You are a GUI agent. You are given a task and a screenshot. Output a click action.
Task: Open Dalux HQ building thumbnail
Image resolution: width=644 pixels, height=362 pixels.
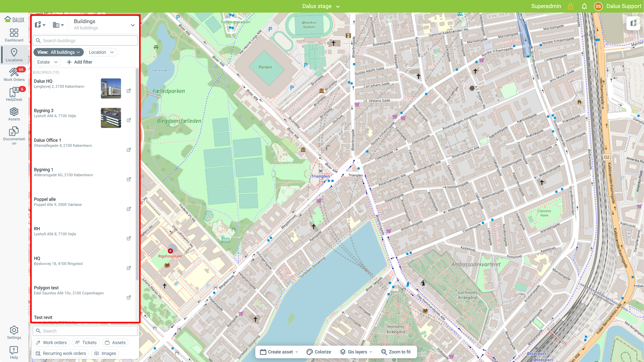pos(111,88)
